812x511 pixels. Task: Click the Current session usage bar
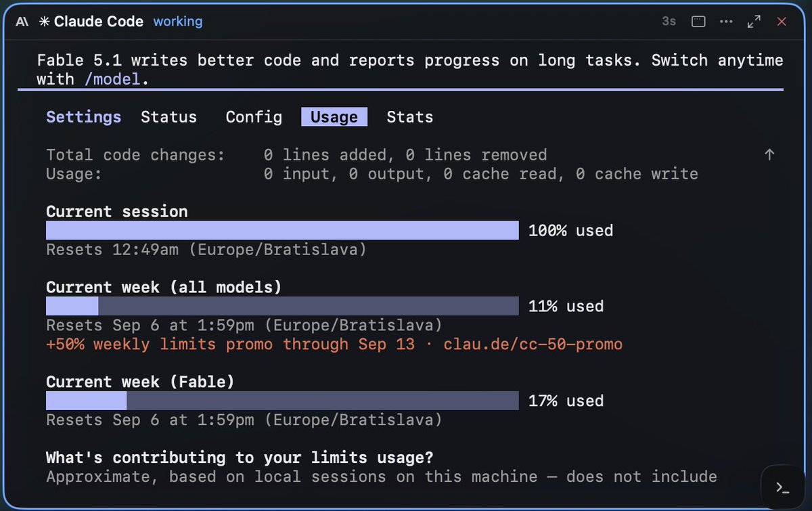[x=282, y=230]
